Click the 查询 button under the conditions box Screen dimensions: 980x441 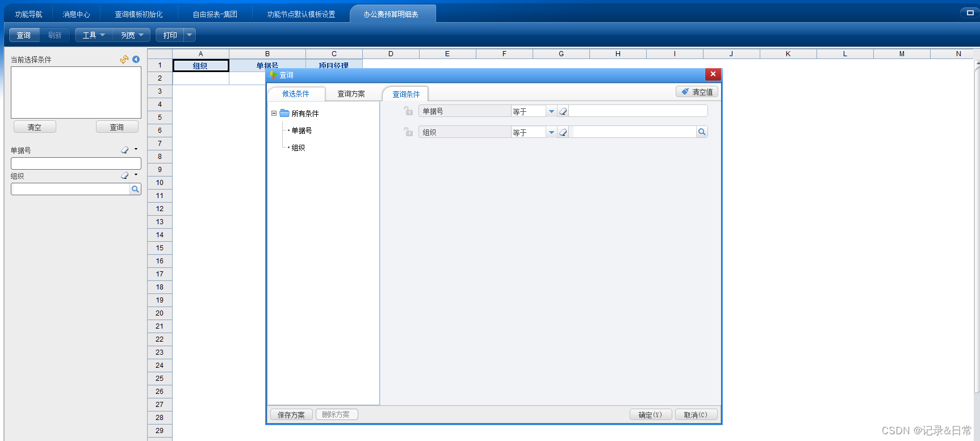pos(117,127)
